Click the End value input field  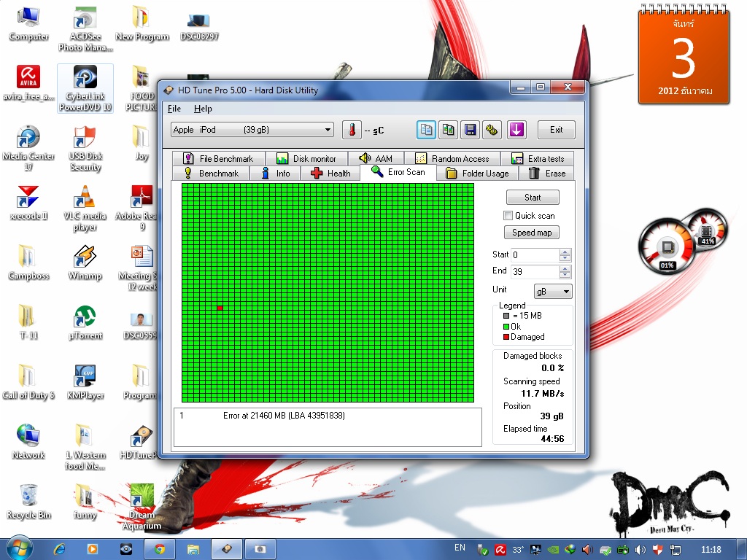534,271
